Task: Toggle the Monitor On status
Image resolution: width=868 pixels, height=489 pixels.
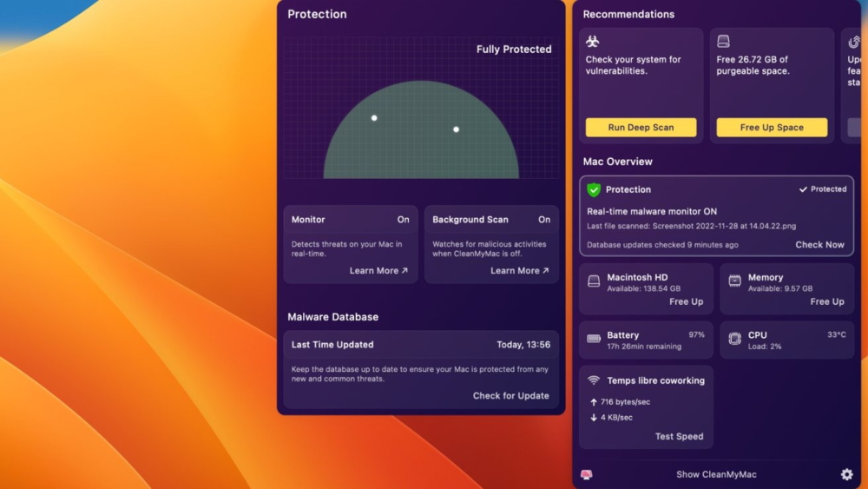Action: point(403,220)
